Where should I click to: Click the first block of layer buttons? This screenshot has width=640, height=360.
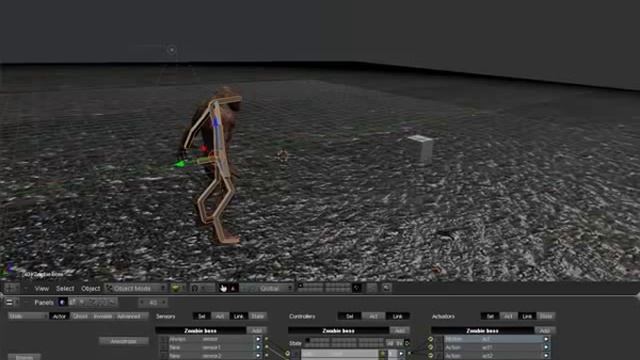[x=311, y=288]
